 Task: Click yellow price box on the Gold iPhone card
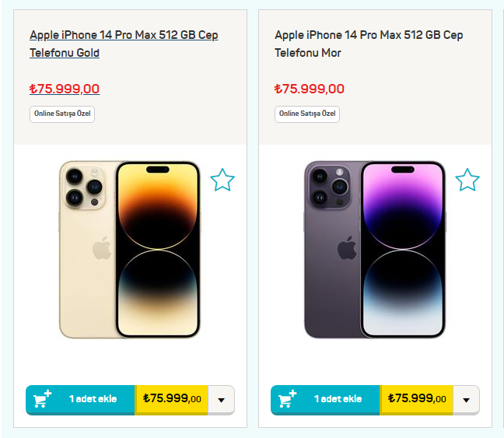(x=172, y=399)
